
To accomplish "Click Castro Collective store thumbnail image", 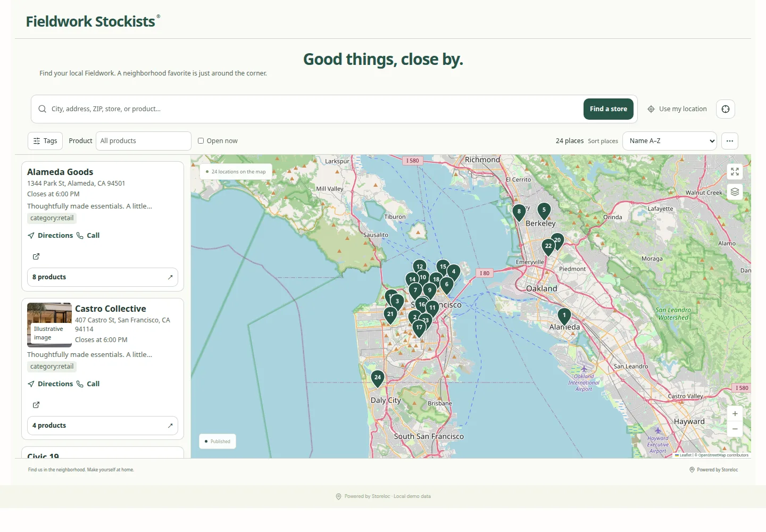I will [49, 325].
